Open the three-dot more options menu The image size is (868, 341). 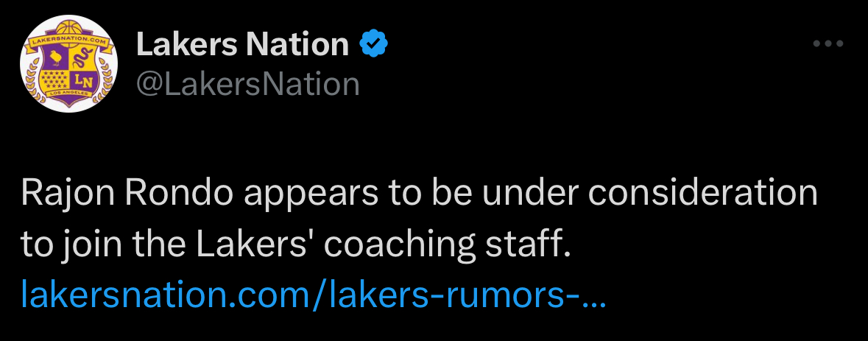click(x=826, y=44)
